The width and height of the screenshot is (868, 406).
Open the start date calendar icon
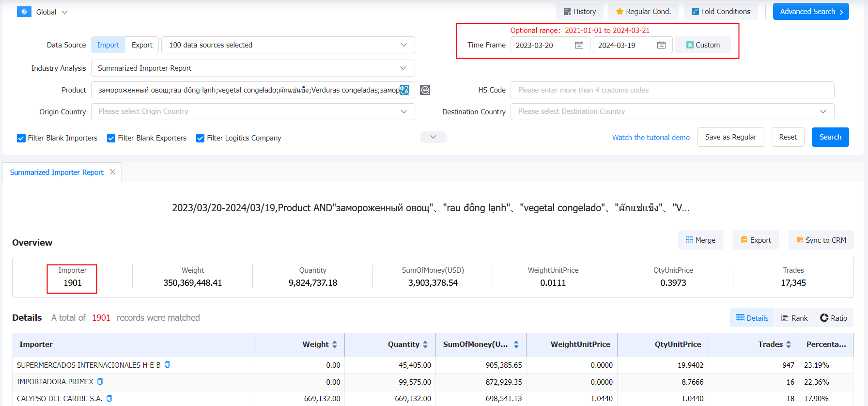point(579,45)
